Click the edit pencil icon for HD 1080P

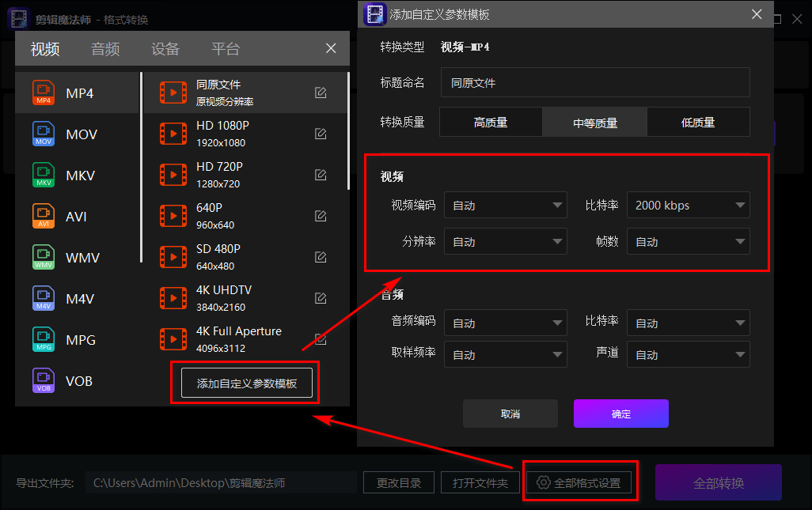(x=320, y=134)
